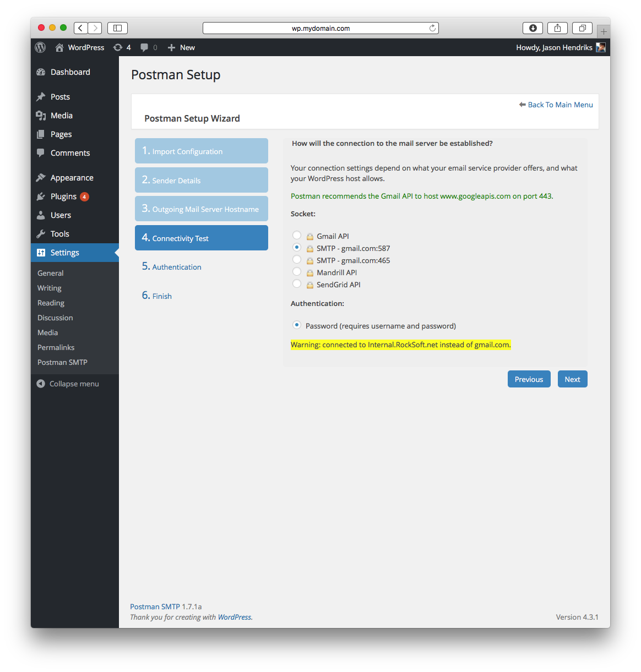Show all tabs in Safari
Viewport: 641px width, 672px height.
pos(582,28)
